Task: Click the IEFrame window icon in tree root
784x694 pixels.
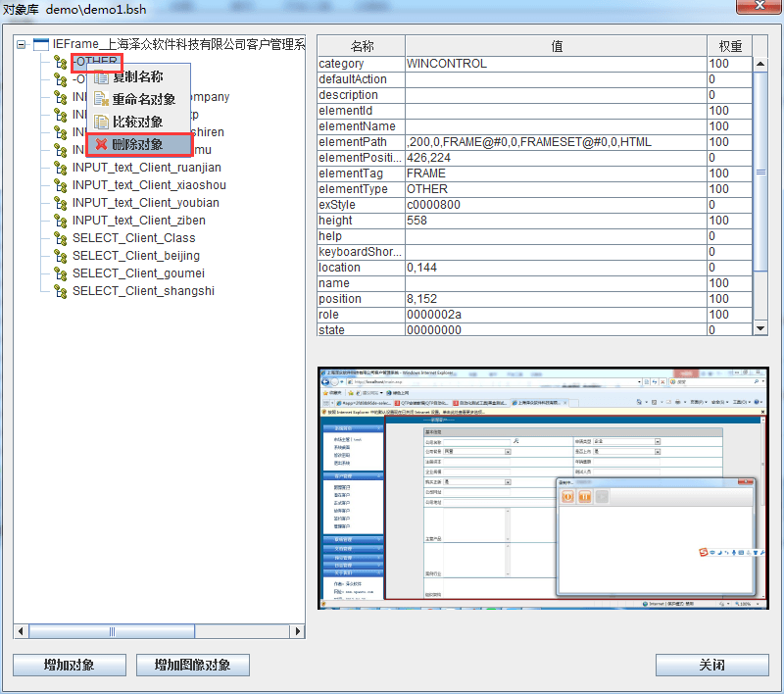Action: [x=40, y=44]
